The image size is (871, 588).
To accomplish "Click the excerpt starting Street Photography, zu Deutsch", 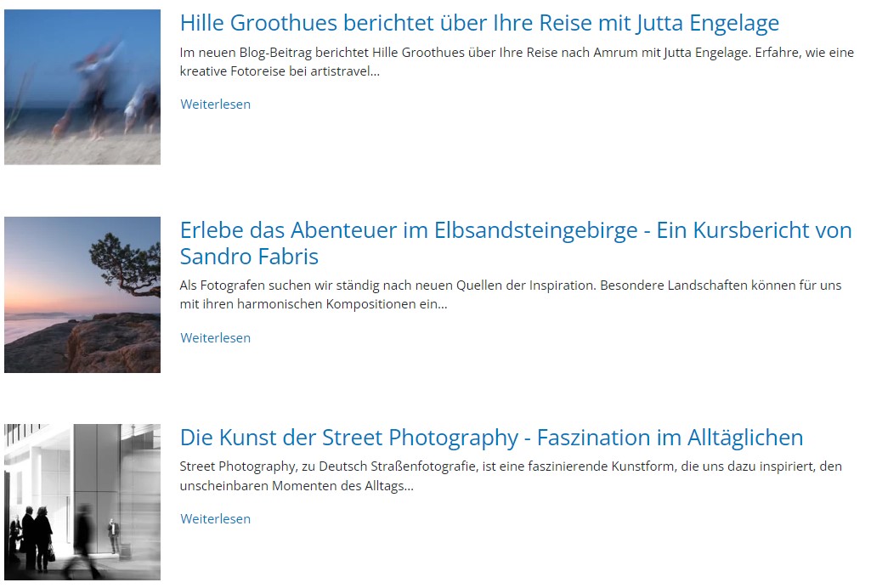I will coord(511,476).
